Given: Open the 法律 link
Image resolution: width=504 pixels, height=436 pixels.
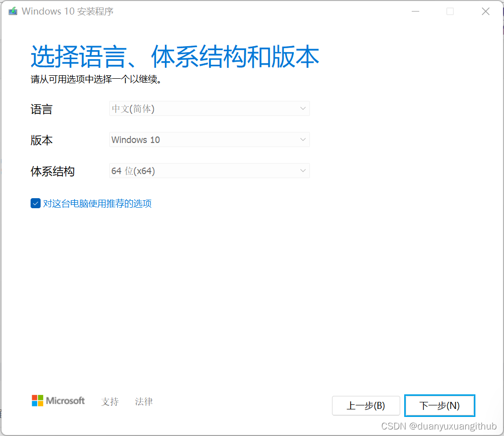Looking at the screenshot, I should pos(144,401).
